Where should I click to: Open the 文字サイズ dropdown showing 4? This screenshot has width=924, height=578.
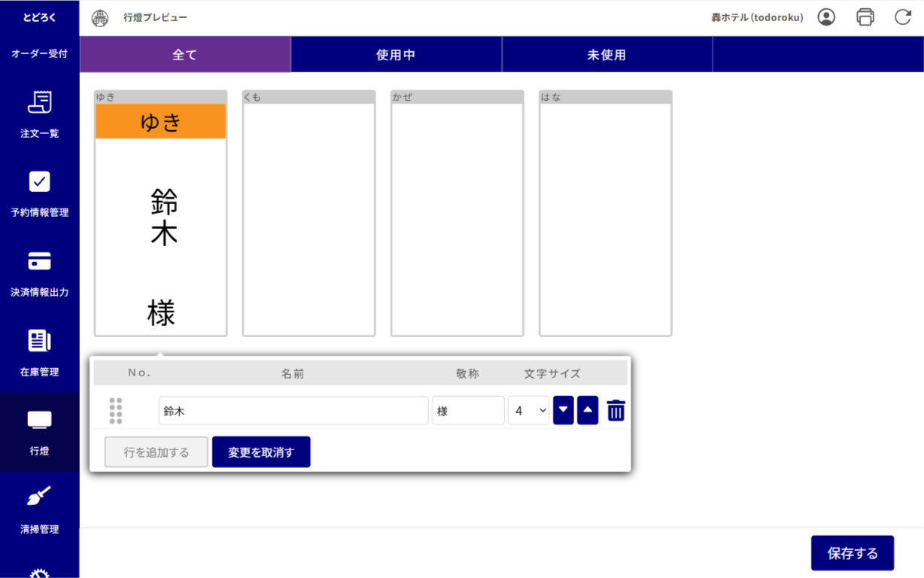[x=529, y=411]
